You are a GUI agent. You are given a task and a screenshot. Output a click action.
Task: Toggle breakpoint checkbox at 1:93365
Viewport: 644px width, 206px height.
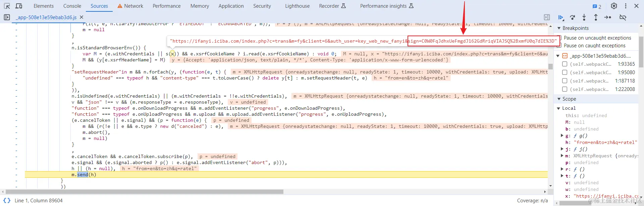[565, 64]
